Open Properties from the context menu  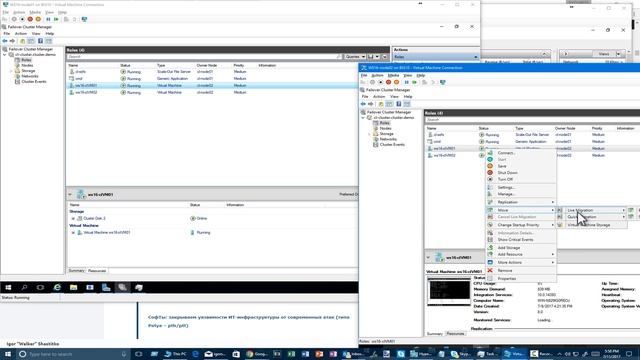(507, 278)
